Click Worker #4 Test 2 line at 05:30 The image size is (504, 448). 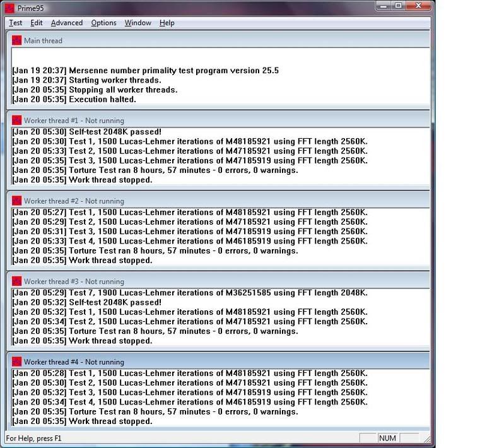click(x=190, y=383)
